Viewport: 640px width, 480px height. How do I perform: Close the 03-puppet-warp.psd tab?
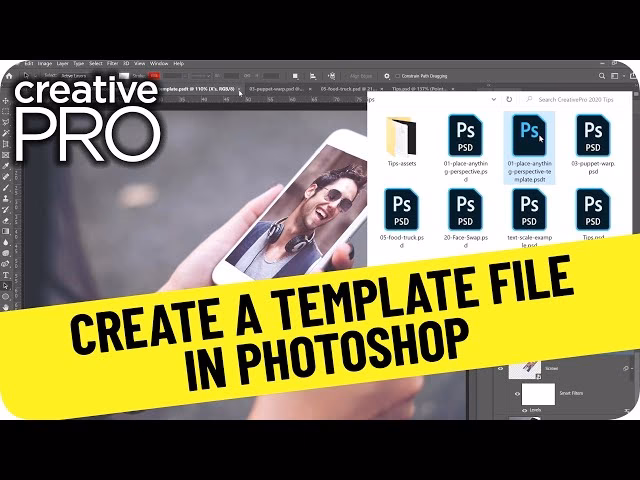coord(310,89)
